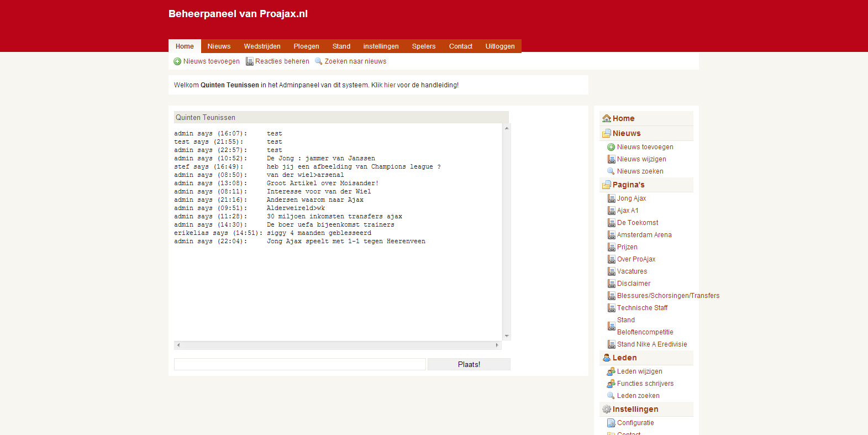The image size is (868, 435).
Task: Open the Amsterdam Arena page link
Action: tap(644, 235)
